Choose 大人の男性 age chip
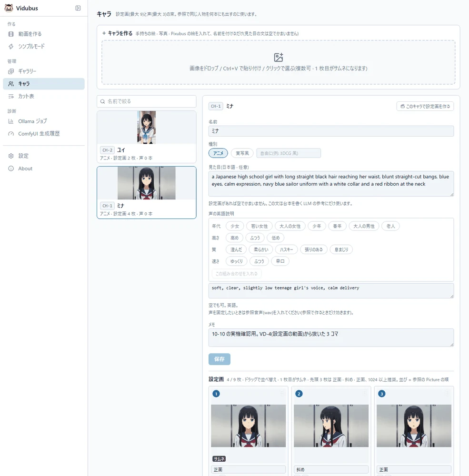The image size is (469, 476). (x=364, y=226)
